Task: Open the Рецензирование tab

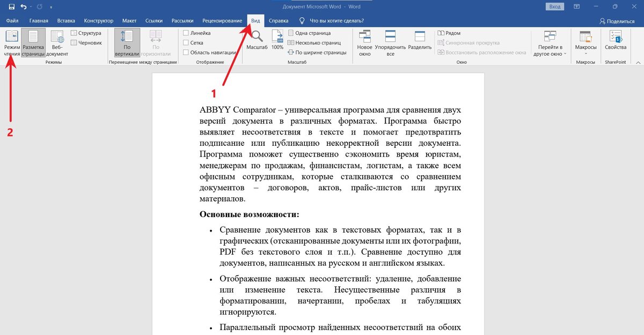Action: point(223,21)
